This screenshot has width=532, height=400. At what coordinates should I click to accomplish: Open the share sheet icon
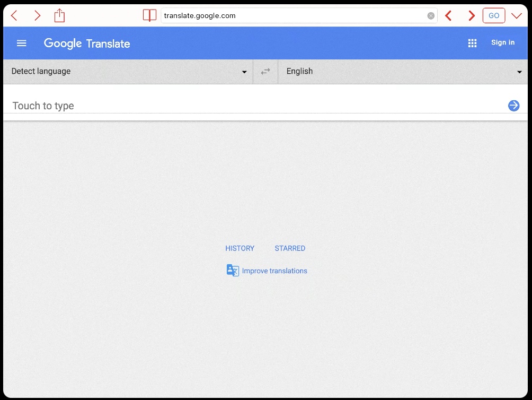point(59,15)
